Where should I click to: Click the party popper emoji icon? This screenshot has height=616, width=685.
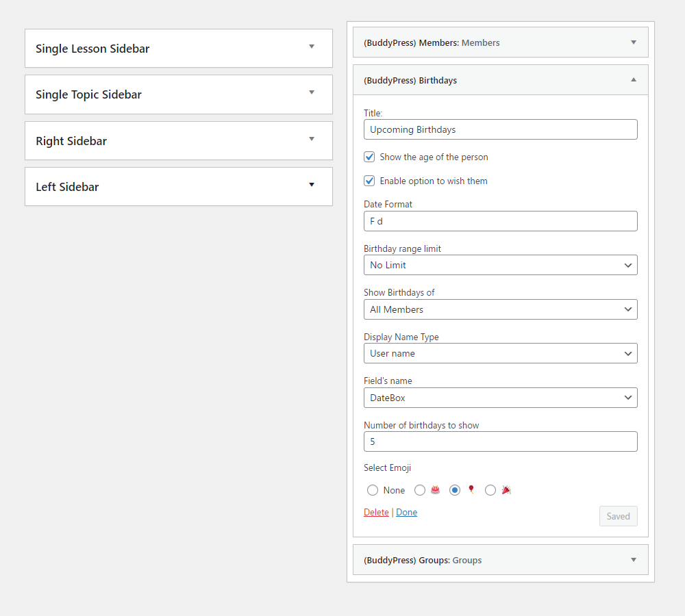(506, 490)
